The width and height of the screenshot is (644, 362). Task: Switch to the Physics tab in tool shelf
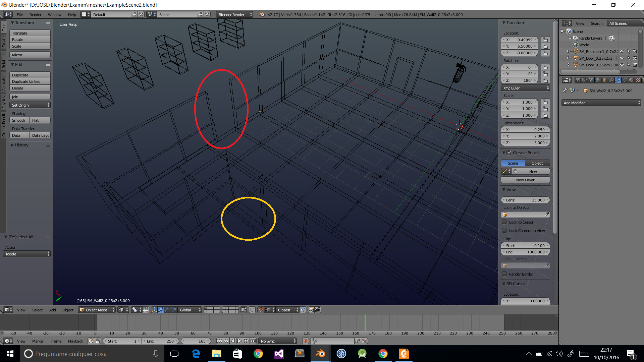click(x=4, y=102)
